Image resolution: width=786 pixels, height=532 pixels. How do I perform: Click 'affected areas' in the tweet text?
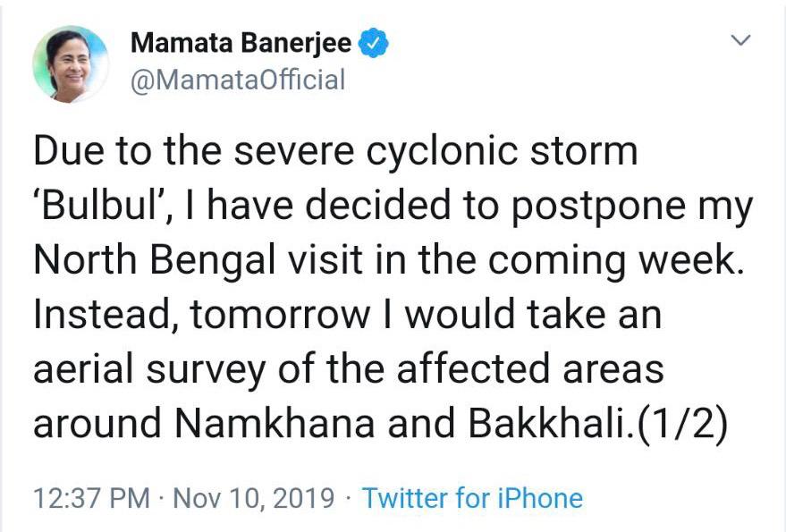coord(530,368)
